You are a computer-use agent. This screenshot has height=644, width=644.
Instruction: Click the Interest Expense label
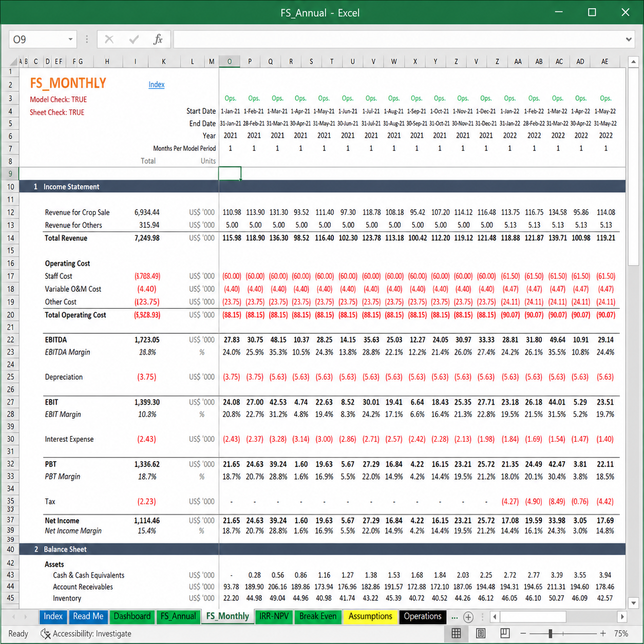pos(69,440)
